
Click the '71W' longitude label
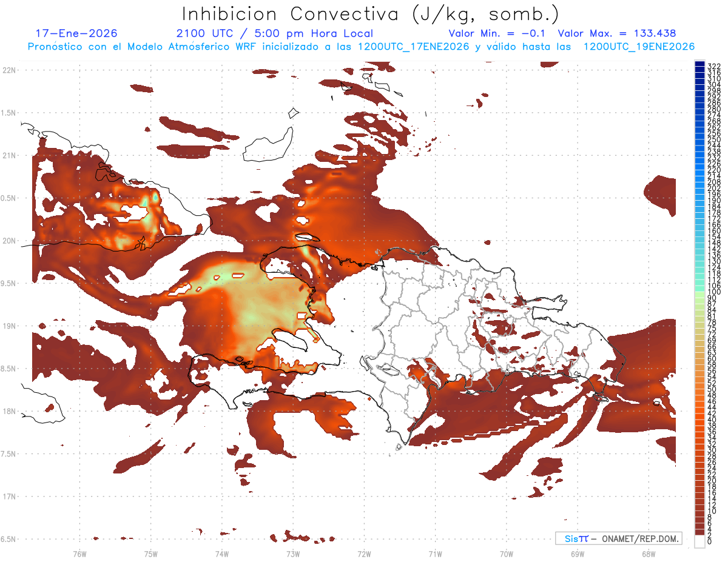tap(435, 554)
